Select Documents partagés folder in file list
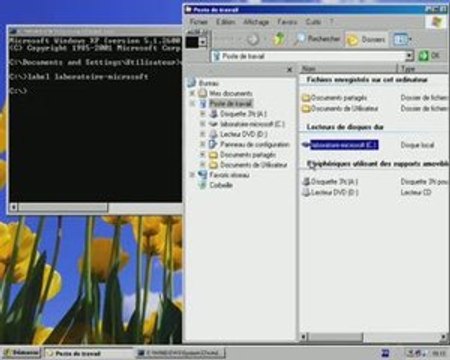 click(334, 98)
